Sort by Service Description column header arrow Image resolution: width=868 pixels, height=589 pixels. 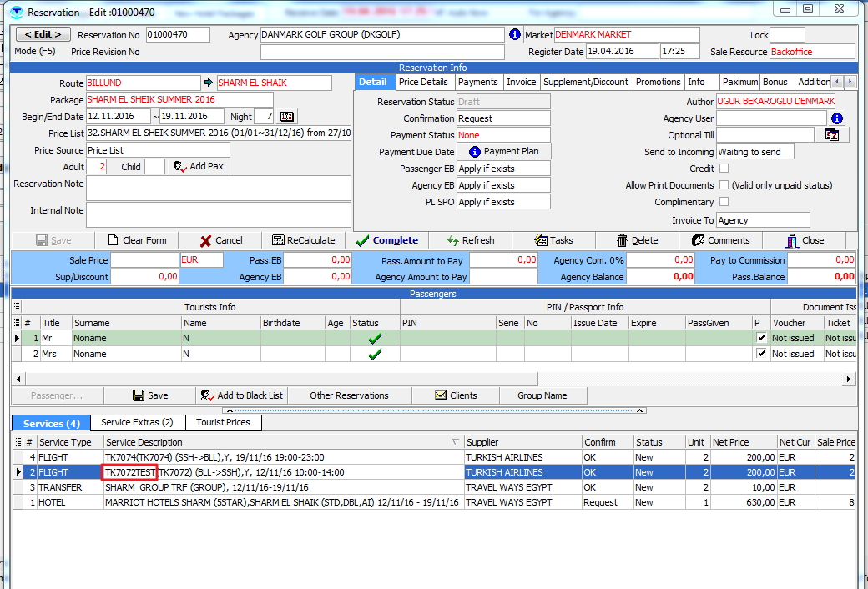click(x=455, y=442)
